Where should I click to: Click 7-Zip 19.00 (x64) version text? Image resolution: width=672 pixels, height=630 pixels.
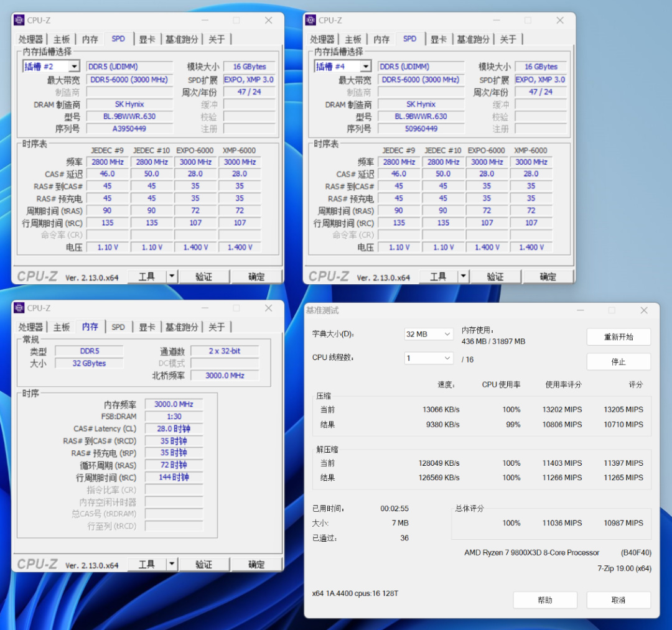click(x=625, y=568)
